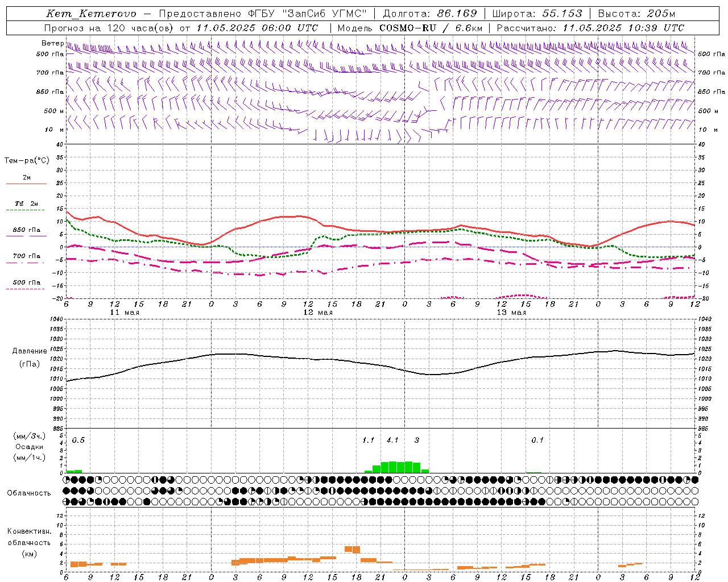Click the Широта: 55.153 value

(x=537, y=14)
